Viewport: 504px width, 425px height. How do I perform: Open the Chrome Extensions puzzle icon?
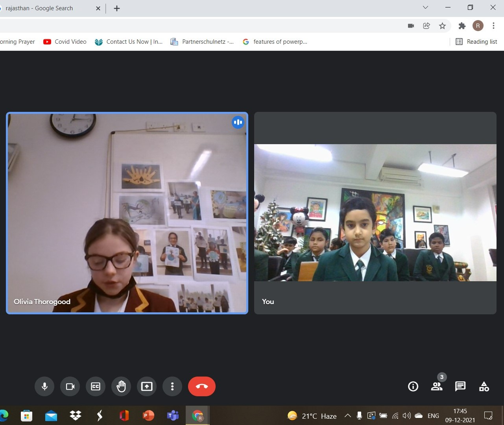462,26
